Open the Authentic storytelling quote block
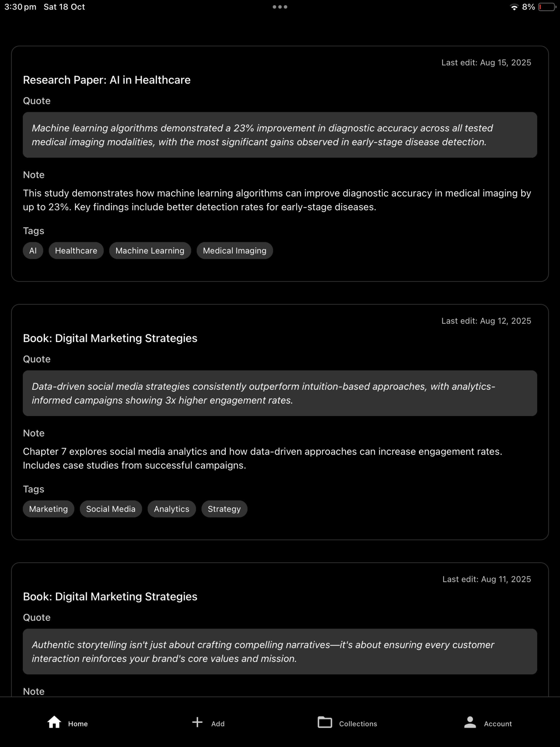 (280, 651)
